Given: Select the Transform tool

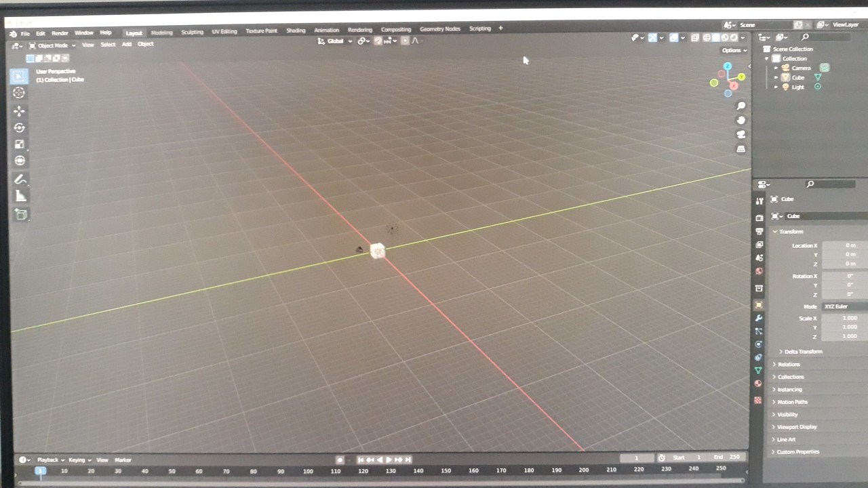Looking at the screenshot, I should pos(19,161).
